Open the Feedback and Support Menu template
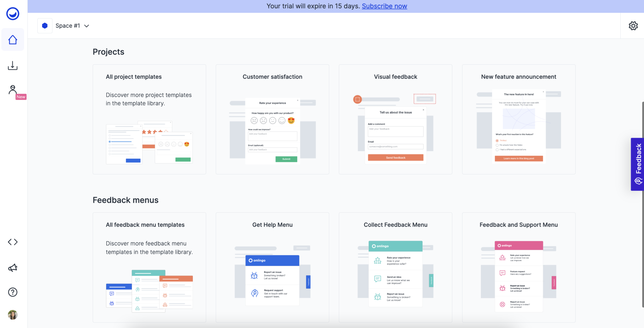The height and width of the screenshot is (328, 644). pyautogui.click(x=518, y=267)
